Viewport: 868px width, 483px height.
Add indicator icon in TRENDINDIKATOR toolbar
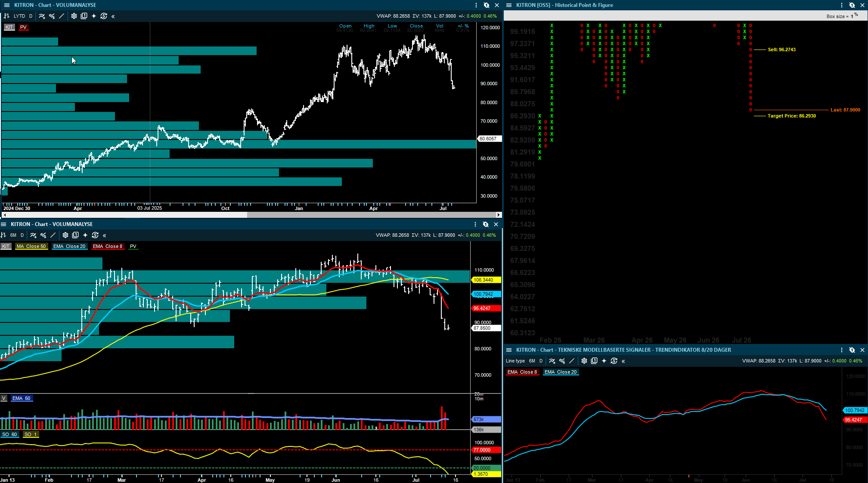(x=552, y=361)
